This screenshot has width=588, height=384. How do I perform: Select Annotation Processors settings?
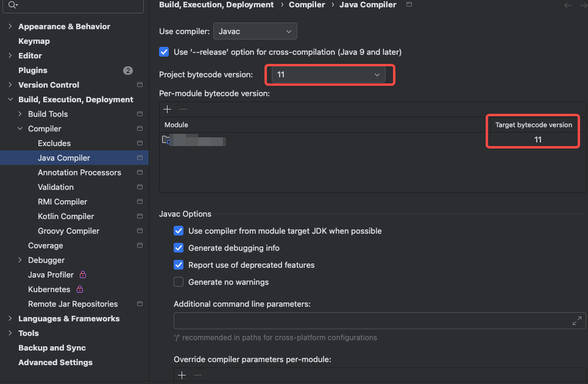79,172
